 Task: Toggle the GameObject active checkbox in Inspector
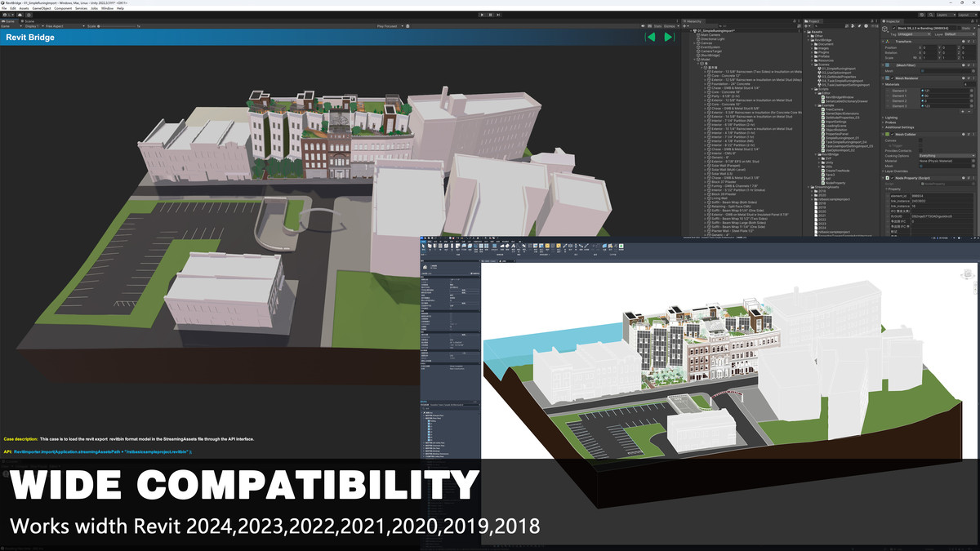893,29
